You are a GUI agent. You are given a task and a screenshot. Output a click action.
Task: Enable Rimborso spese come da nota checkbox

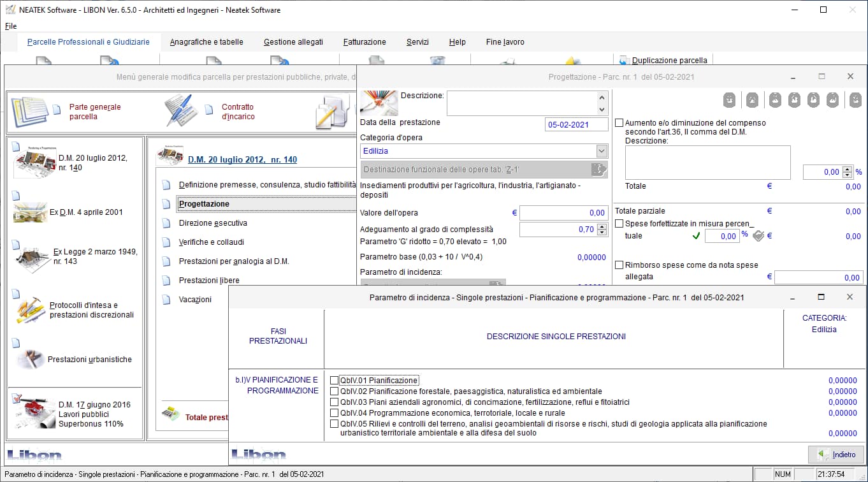pos(619,265)
